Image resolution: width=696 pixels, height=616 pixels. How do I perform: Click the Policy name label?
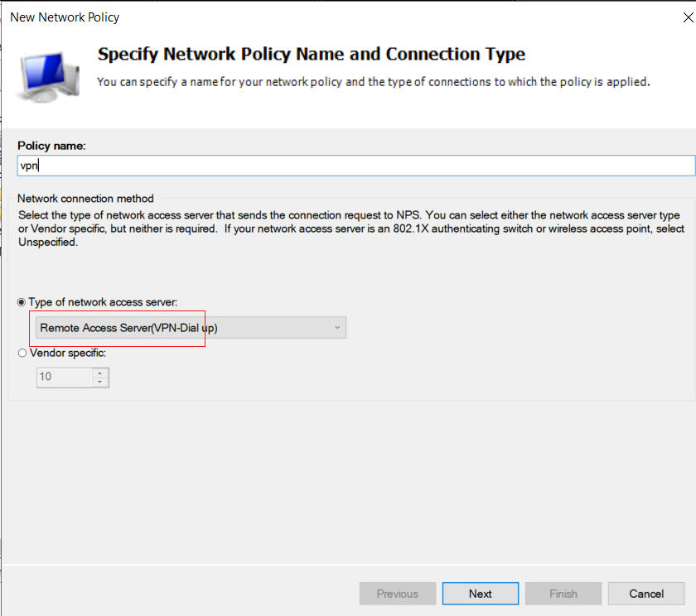tap(51, 146)
